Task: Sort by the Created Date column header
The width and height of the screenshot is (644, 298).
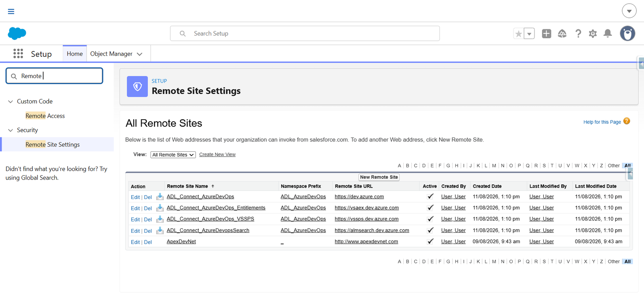Action: click(x=487, y=186)
